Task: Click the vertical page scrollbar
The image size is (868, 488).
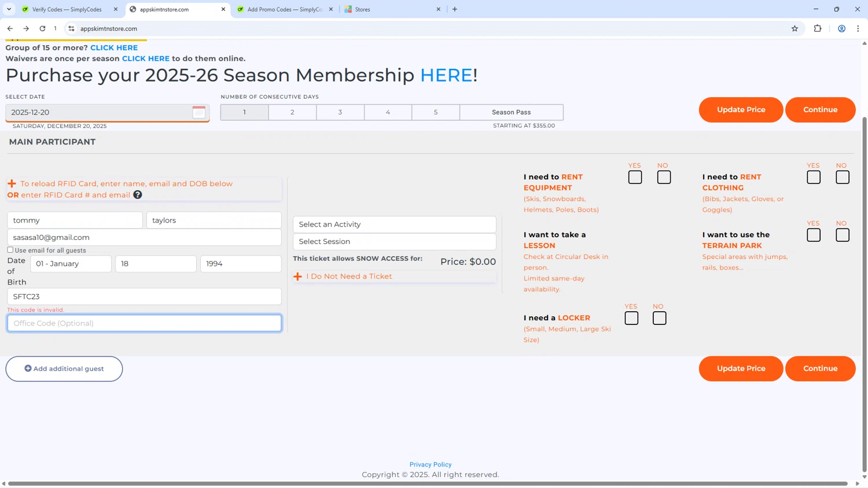Action: [865, 295]
